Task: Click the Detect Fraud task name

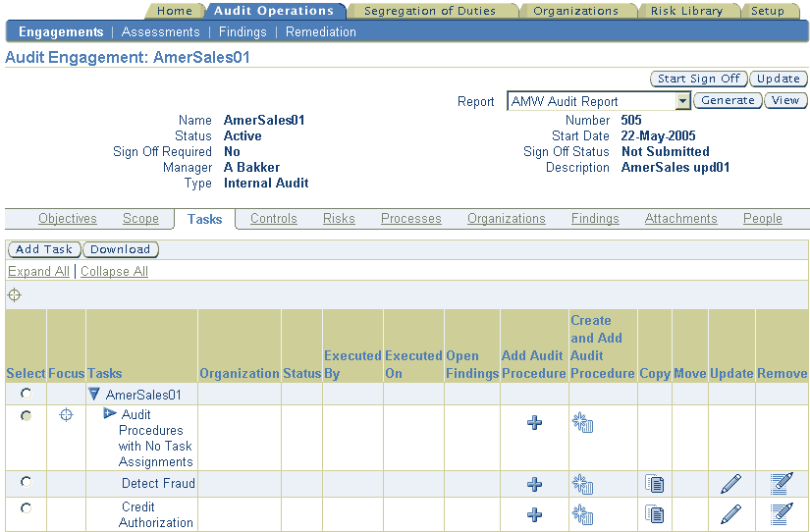Action: [158, 484]
